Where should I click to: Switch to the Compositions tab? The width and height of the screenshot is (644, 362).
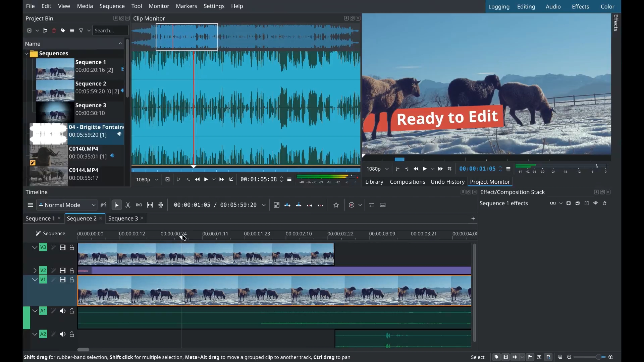tap(407, 182)
